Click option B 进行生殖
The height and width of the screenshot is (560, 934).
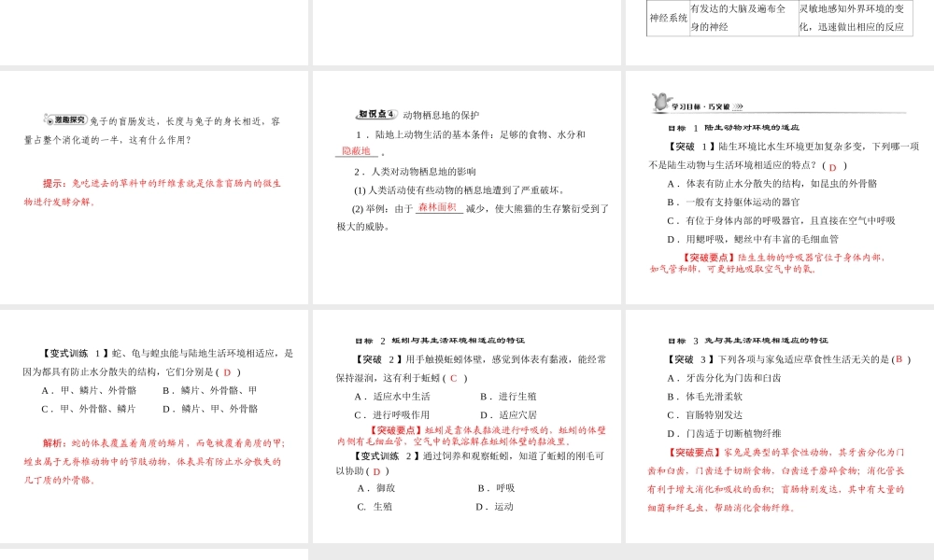[508, 397]
